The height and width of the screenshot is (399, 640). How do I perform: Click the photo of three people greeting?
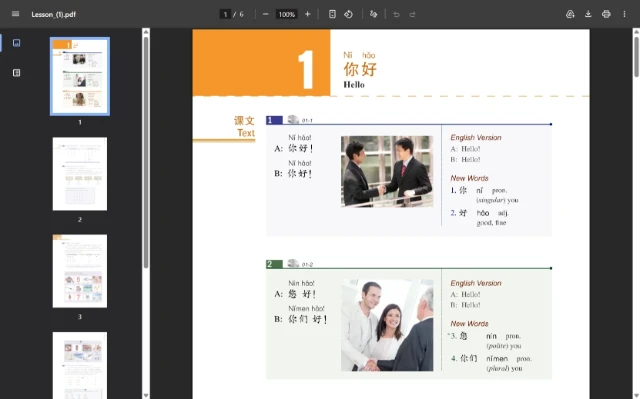click(387, 325)
